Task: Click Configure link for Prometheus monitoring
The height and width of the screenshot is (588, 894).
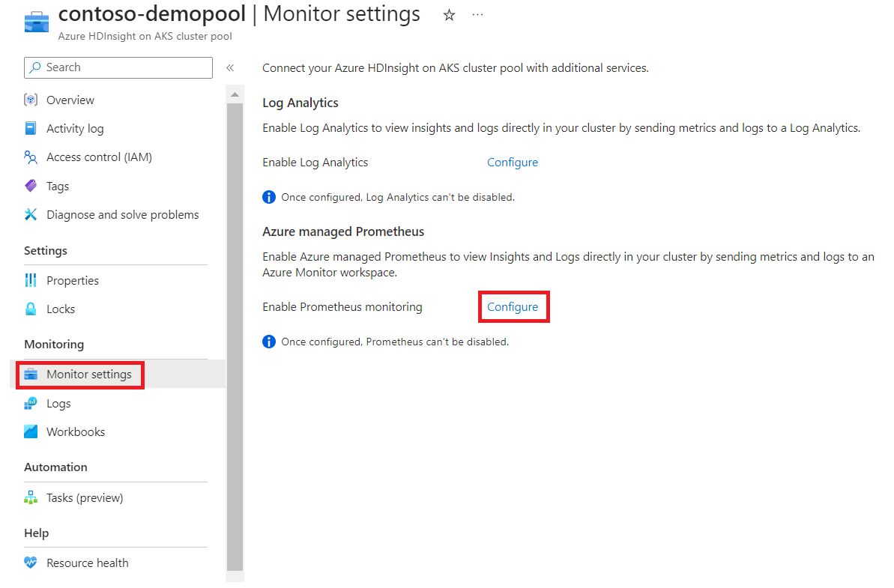Action: [513, 307]
